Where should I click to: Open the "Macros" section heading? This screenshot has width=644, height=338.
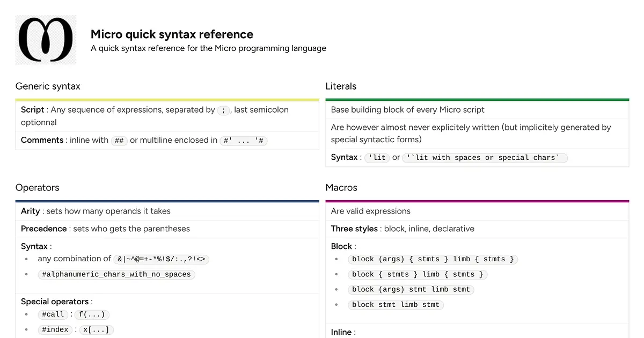click(x=340, y=188)
